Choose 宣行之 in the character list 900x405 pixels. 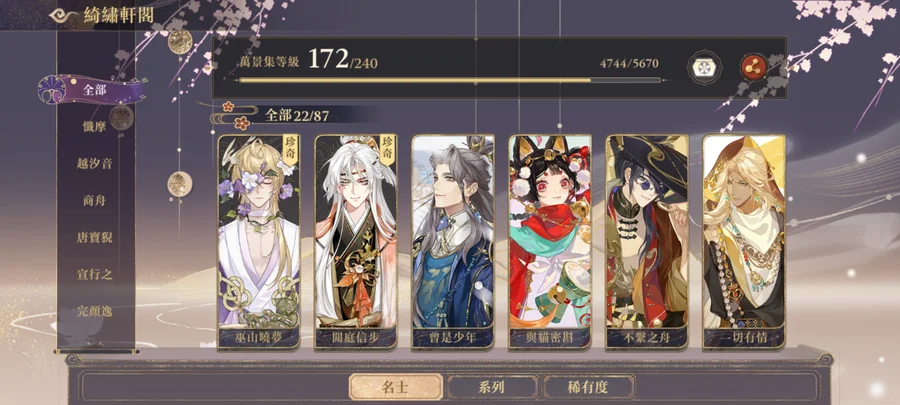95,274
